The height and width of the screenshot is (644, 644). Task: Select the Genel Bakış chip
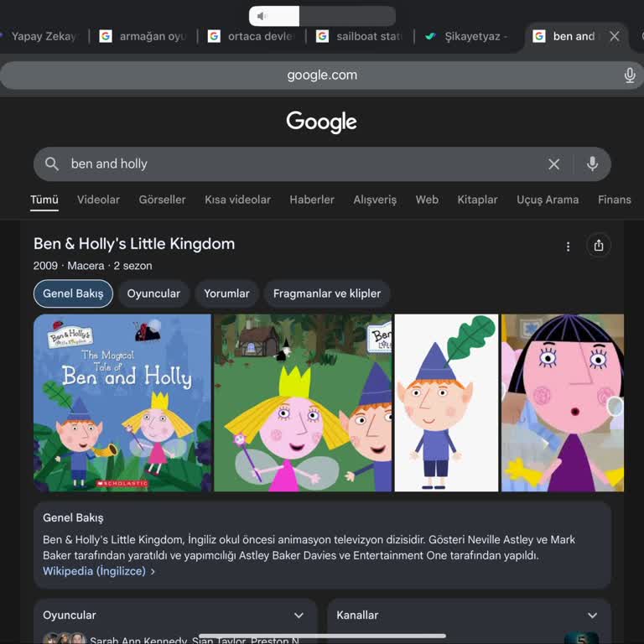tap(73, 293)
